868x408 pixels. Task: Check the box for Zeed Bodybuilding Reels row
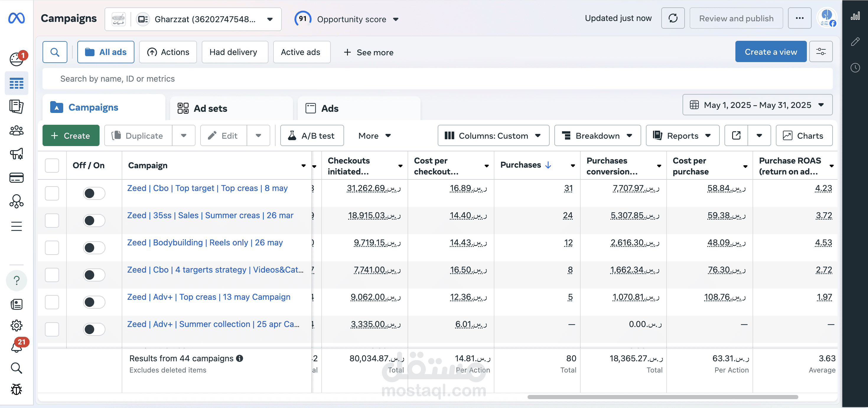(52, 248)
